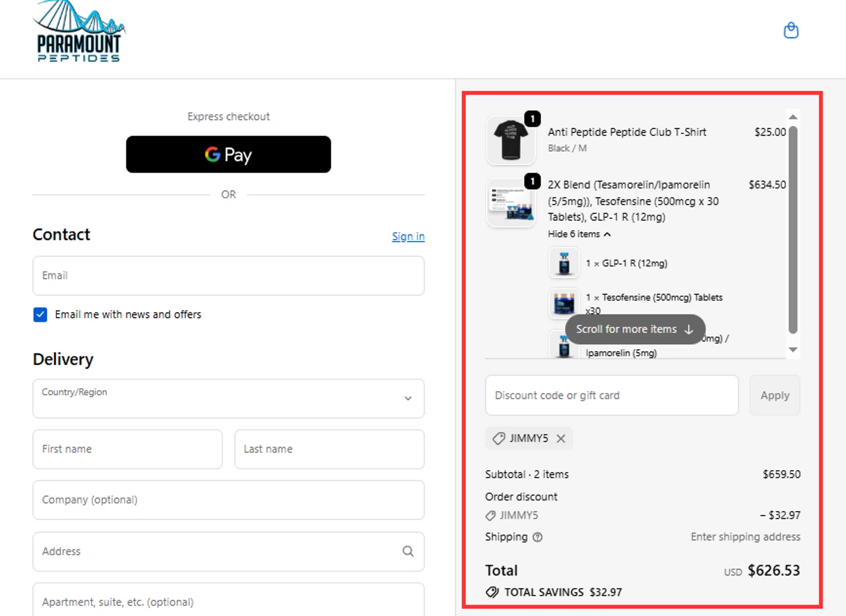Screen dimensions: 846x616
Task: Click the Tesofensine Tablets item thumbnail
Action: tap(564, 304)
